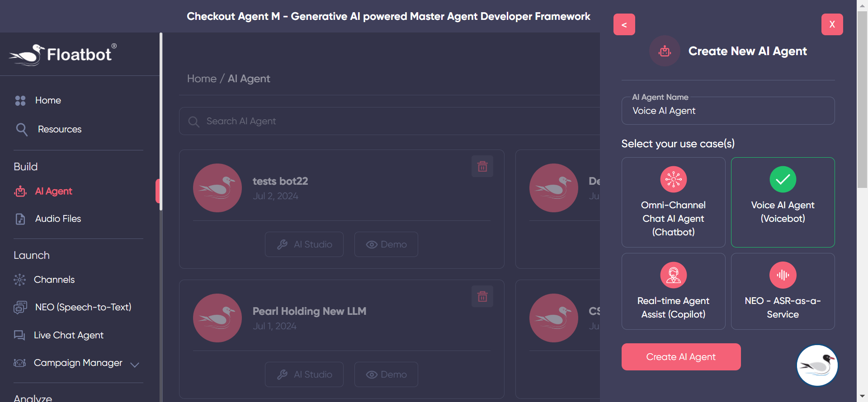Deselect the Voice AI Agent (Voicebot) use case

coord(783,202)
